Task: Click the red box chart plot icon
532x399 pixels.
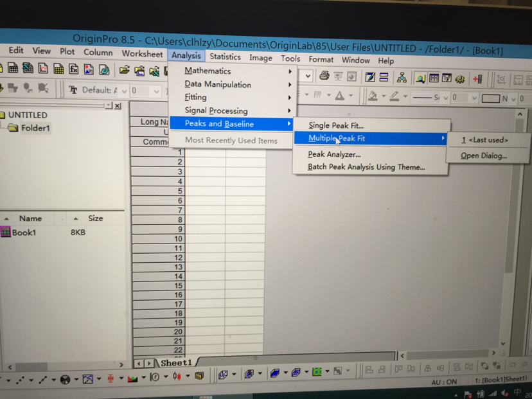Action: 111,378
